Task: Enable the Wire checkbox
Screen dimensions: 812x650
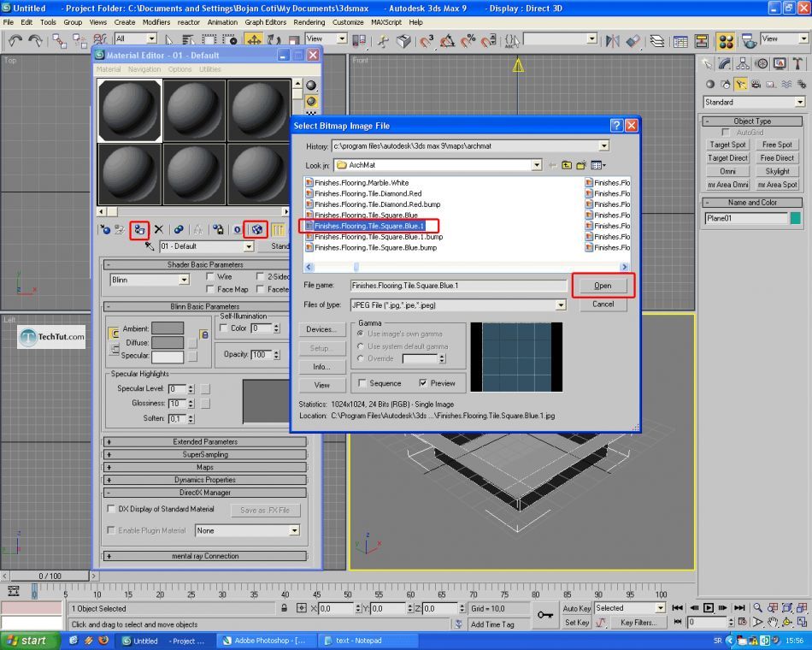Action: 210,276
